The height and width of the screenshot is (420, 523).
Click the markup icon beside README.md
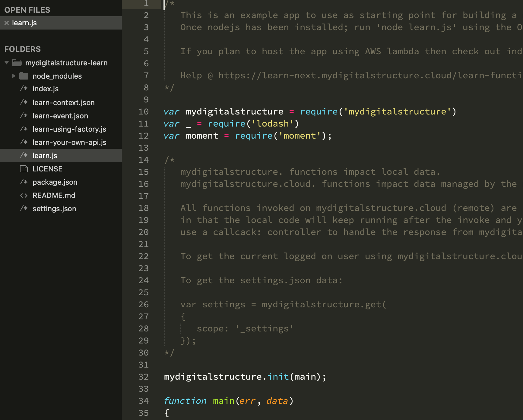tap(24, 196)
